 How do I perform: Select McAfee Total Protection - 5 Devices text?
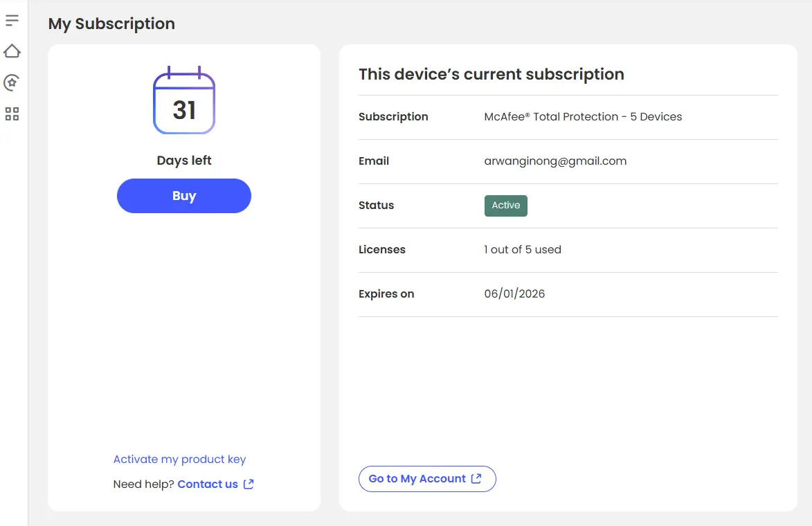point(583,117)
